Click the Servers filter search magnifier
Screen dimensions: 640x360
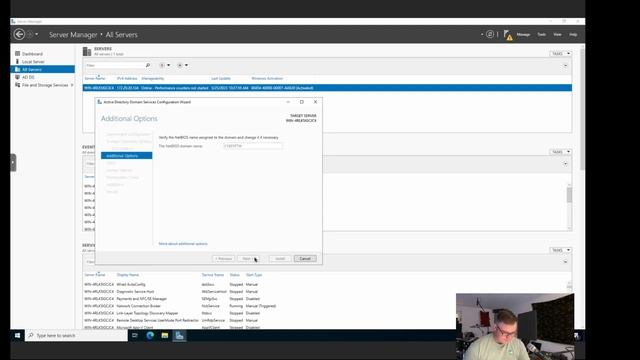pos(148,65)
